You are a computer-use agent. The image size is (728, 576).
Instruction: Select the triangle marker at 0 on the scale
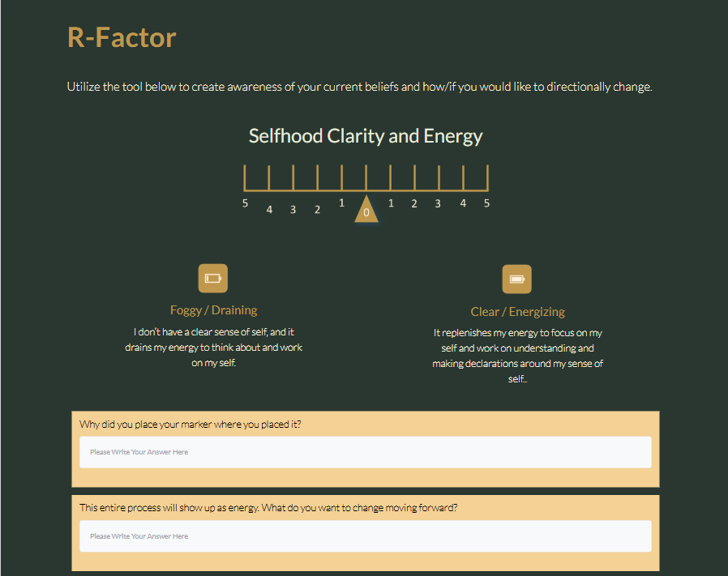(x=366, y=209)
